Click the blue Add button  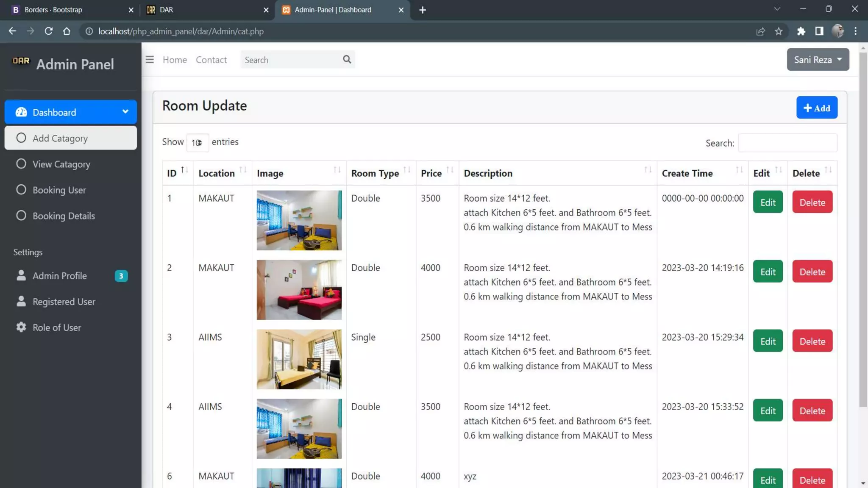click(816, 108)
